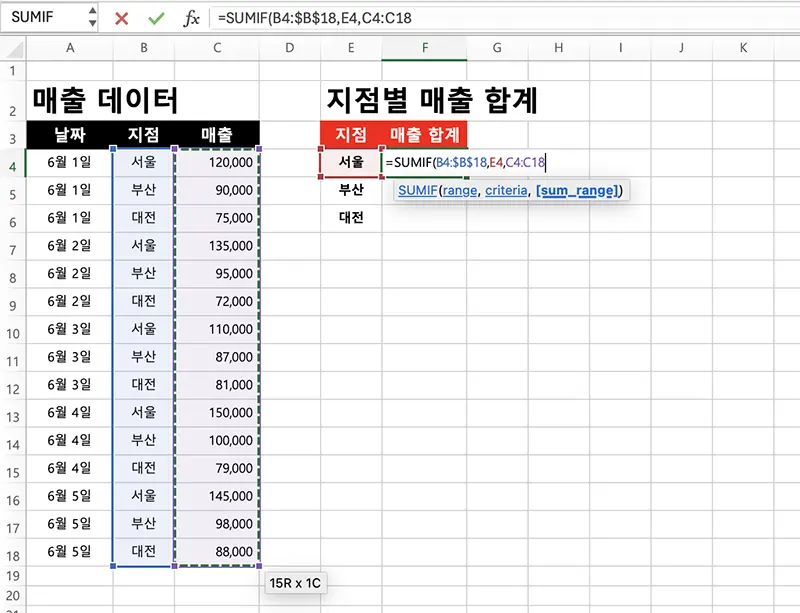Viewport: 800px width, 613px height.
Task: Select the cell containing 120,000
Action: (x=216, y=163)
